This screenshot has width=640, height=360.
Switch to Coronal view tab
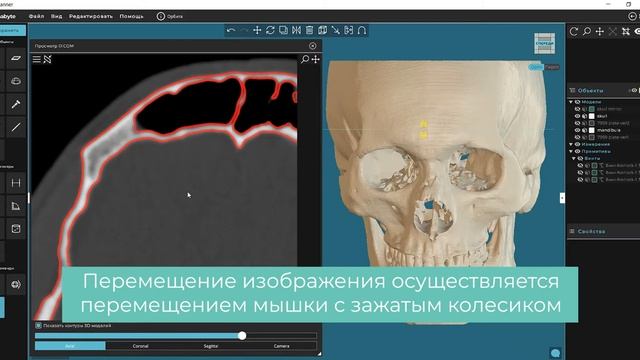(140, 346)
